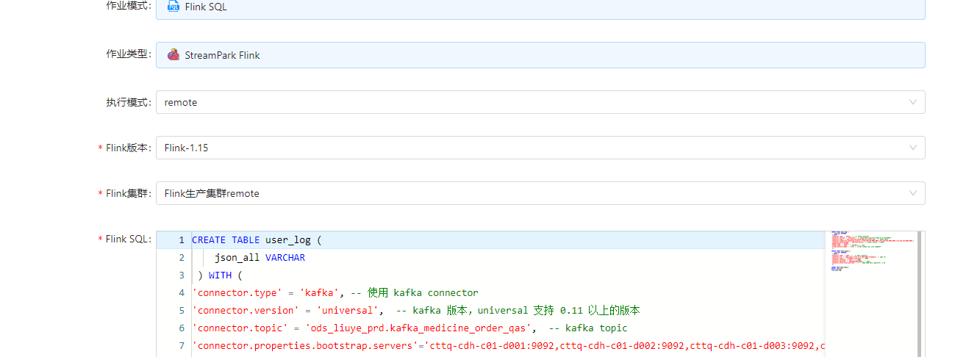Screen dimensions: 980x357
Task: Click the code editor minimap
Action: coord(871,294)
